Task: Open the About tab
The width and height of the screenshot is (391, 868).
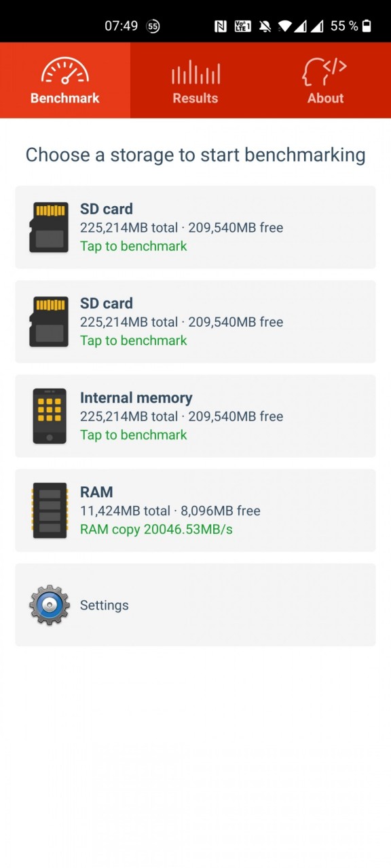Action: [x=326, y=80]
